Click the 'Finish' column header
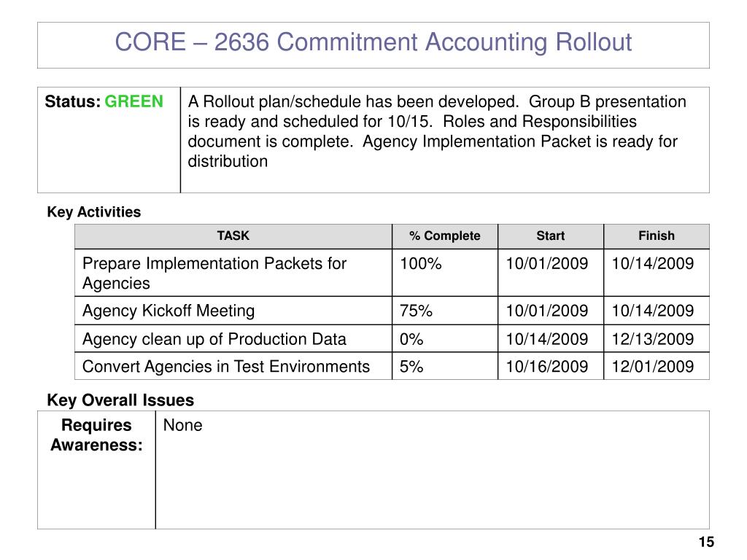 [x=657, y=236]
